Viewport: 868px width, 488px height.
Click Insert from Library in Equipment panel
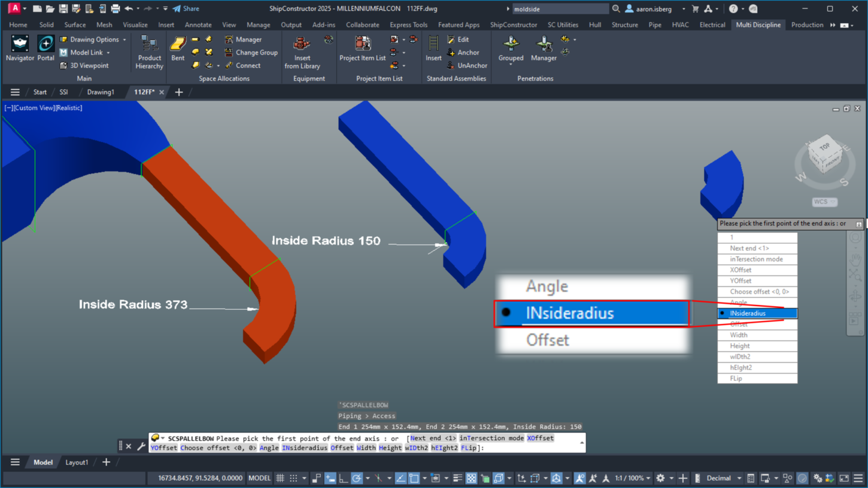click(x=301, y=57)
